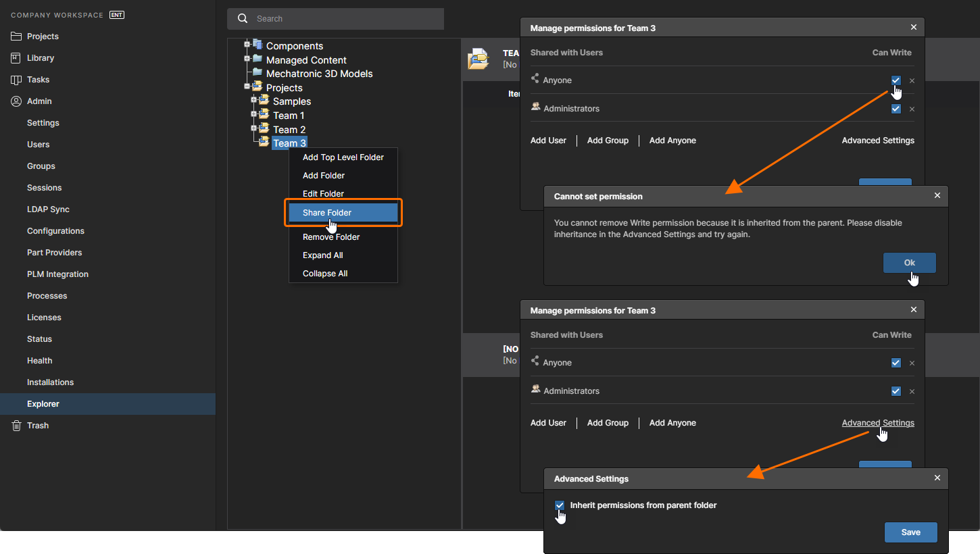Remove Administrators entry in lower permissions dialog

(x=912, y=392)
